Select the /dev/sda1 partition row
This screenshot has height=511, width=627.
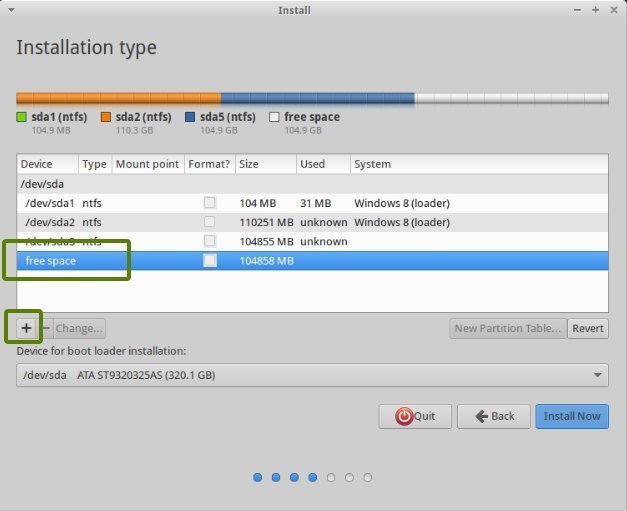pos(312,203)
